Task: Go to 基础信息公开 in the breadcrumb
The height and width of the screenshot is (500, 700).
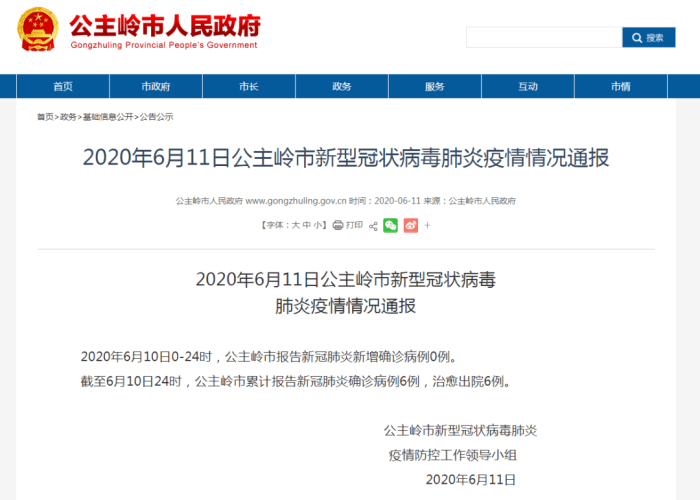Action: click(x=108, y=117)
